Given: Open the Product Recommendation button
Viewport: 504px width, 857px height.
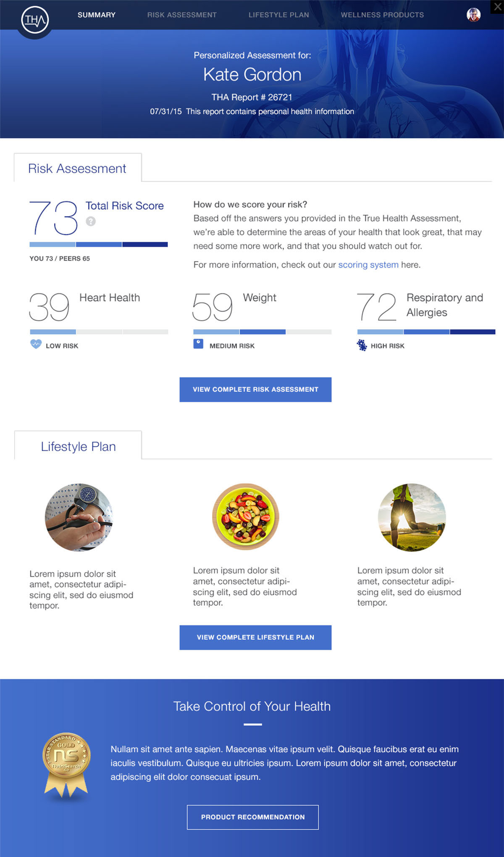Looking at the screenshot, I should coord(253,817).
